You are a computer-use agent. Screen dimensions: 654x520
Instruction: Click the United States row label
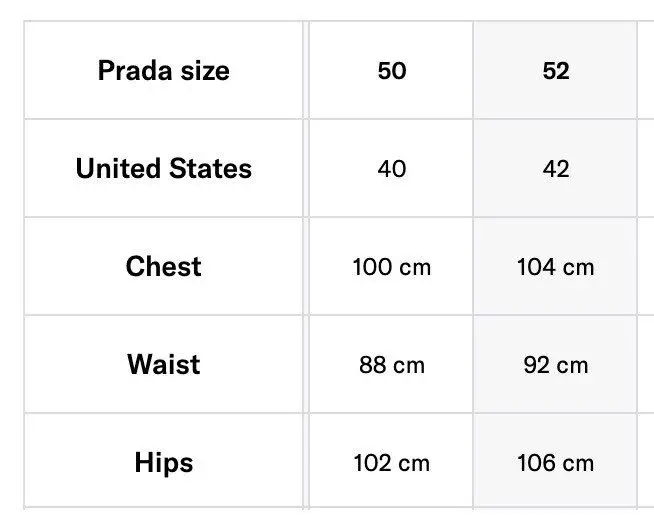click(x=163, y=168)
